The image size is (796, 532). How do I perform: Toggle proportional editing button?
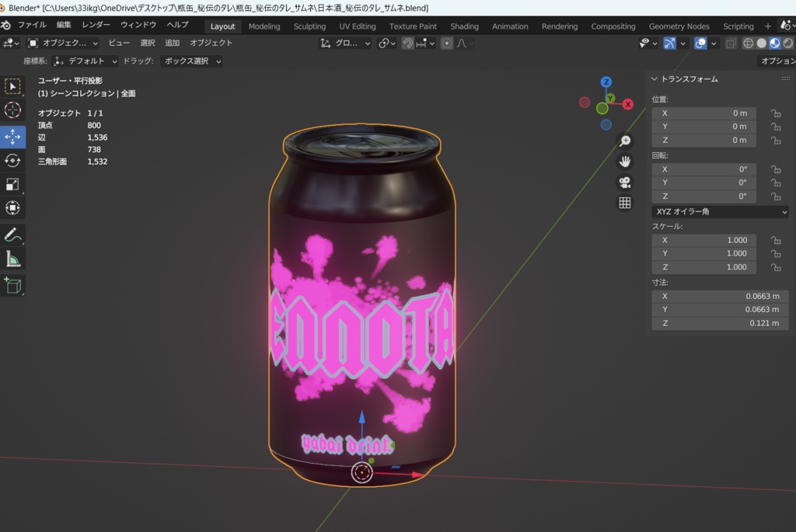(x=447, y=43)
